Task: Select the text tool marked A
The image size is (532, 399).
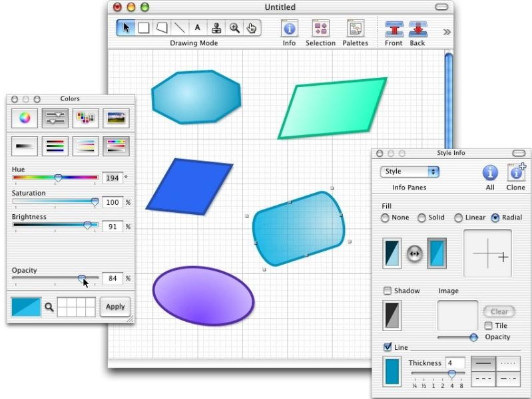Action: [x=198, y=28]
